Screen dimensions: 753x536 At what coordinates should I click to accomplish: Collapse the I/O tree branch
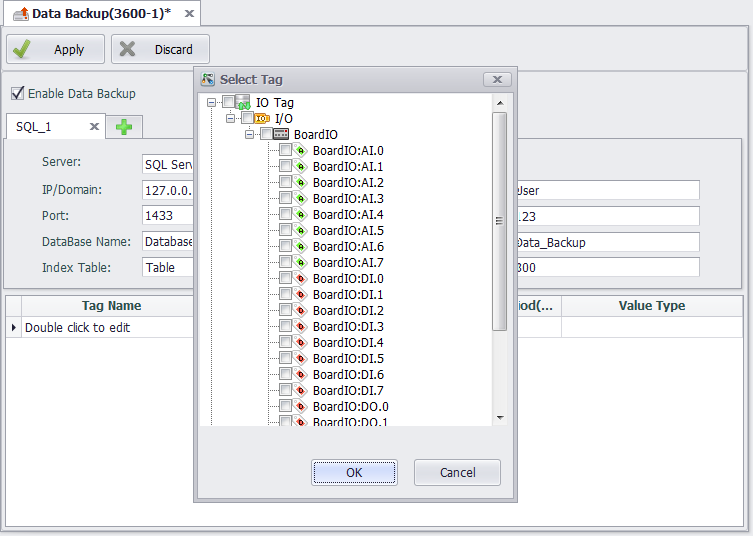tap(230, 118)
